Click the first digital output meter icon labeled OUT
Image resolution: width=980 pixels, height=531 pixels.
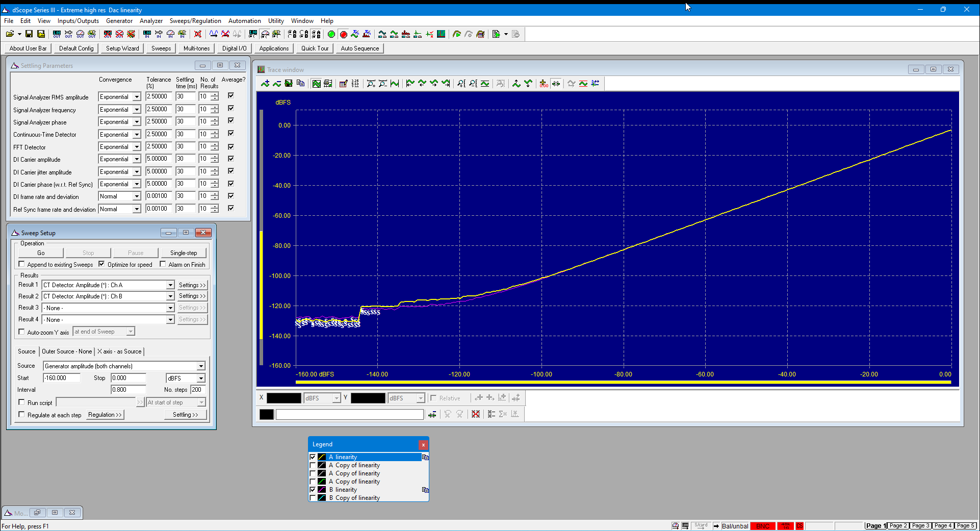pyautogui.click(x=57, y=34)
